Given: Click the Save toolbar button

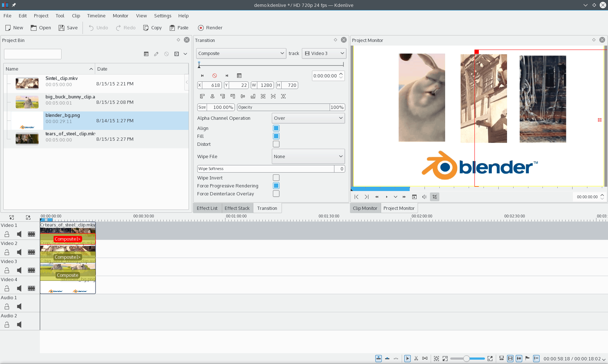Looking at the screenshot, I should [x=68, y=28].
